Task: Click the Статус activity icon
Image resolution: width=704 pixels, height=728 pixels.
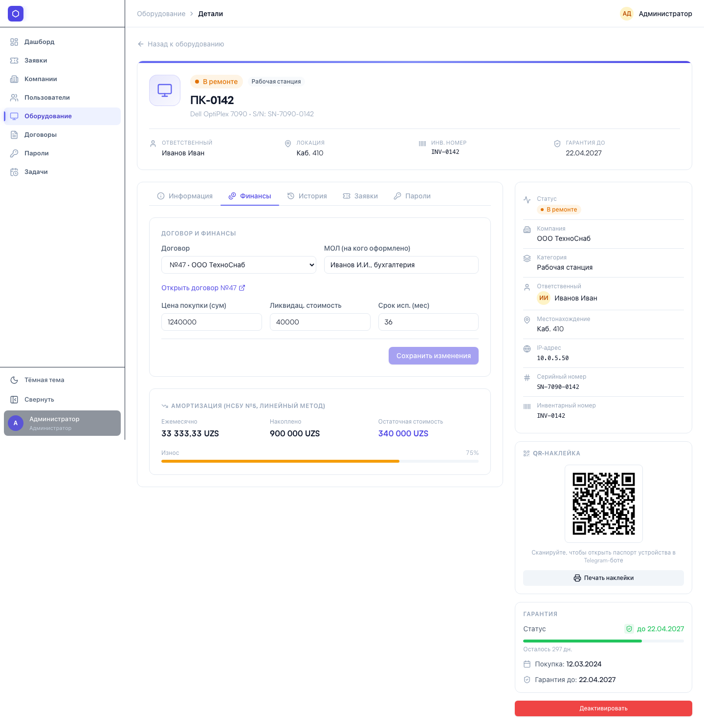Action: [527, 200]
